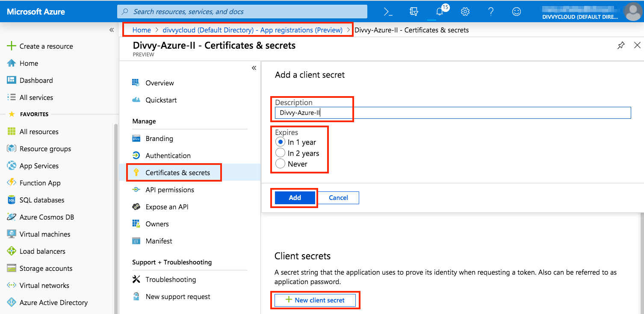This screenshot has width=644, height=314.
Task: Select the In 2 years expiry option
Action: (x=281, y=153)
